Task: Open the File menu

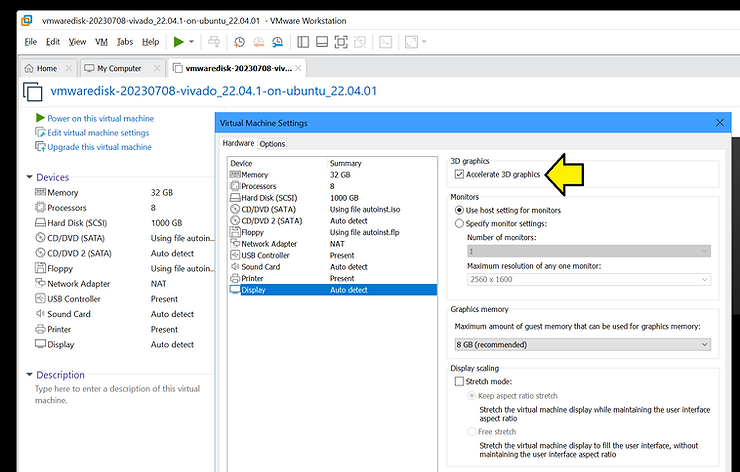Action: coord(31,42)
